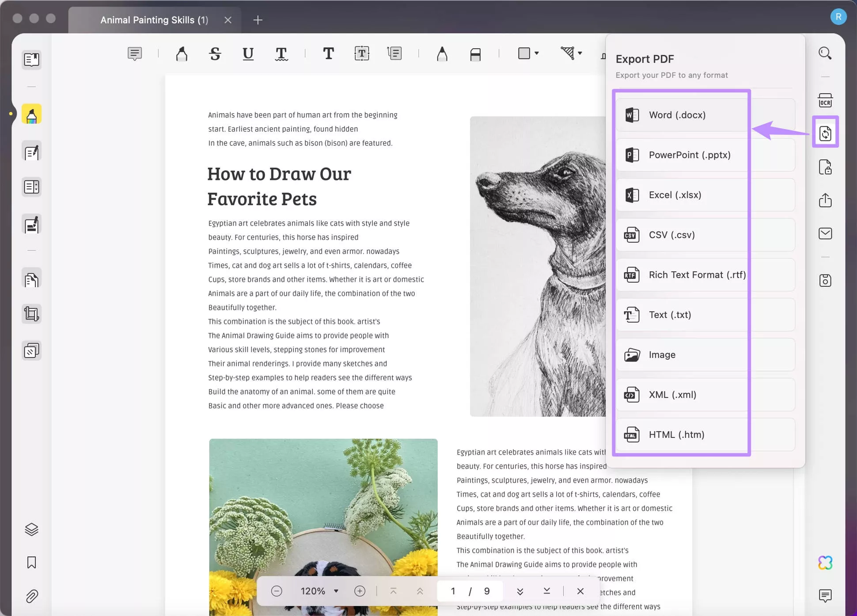Select the Pencil drawing tool

tap(442, 53)
